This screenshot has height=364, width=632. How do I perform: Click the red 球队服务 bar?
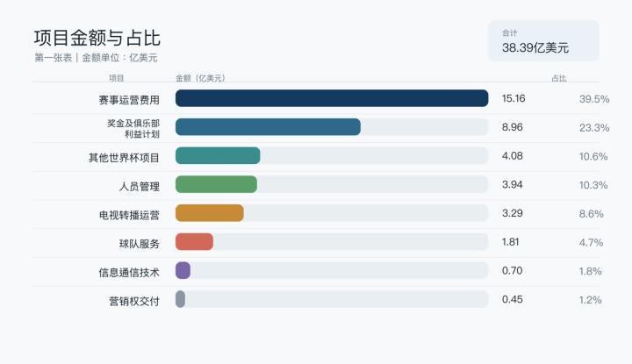(194, 241)
